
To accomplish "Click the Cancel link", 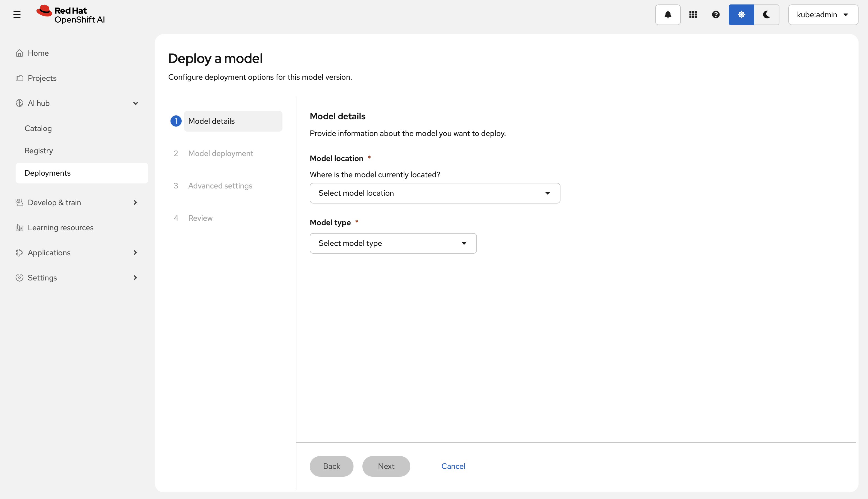I will (453, 466).
